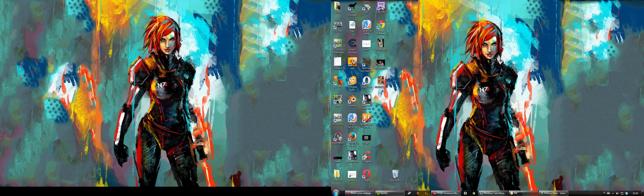The width and height of the screenshot is (644, 196).
Task: Open the FT40 V1.2 folder
Action: click(x=338, y=176)
